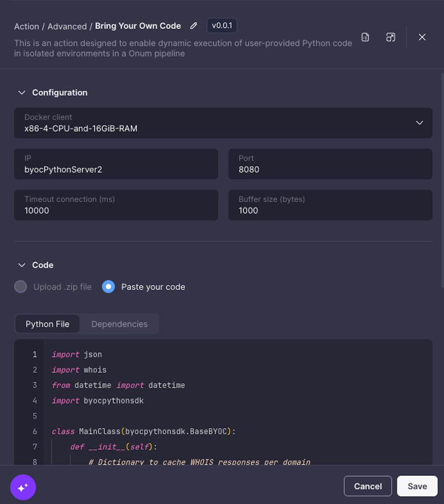Click the expand panel icon
Viewport: 444px width, 504px height.
pyautogui.click(x=391, y=37)
